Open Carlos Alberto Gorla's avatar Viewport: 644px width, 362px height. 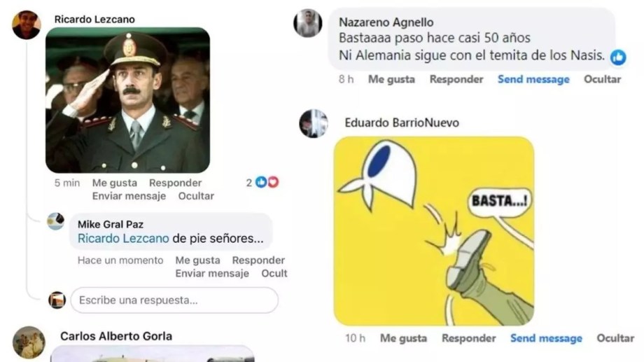coord(29,342)
